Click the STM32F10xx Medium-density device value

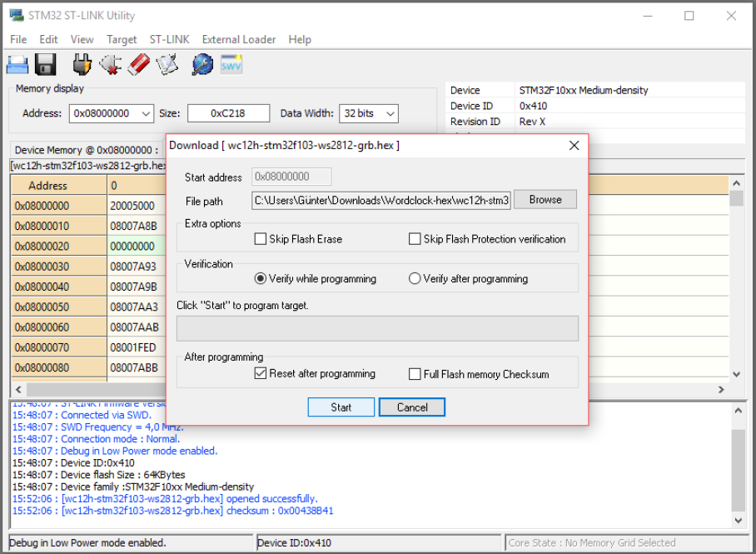tap(584, 90)
